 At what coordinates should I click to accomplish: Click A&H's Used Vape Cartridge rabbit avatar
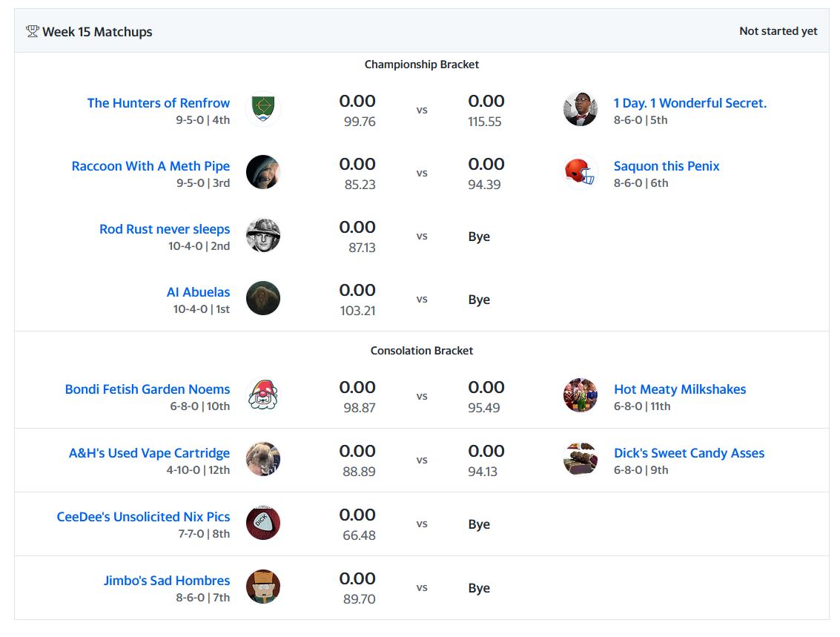[262, 460]
